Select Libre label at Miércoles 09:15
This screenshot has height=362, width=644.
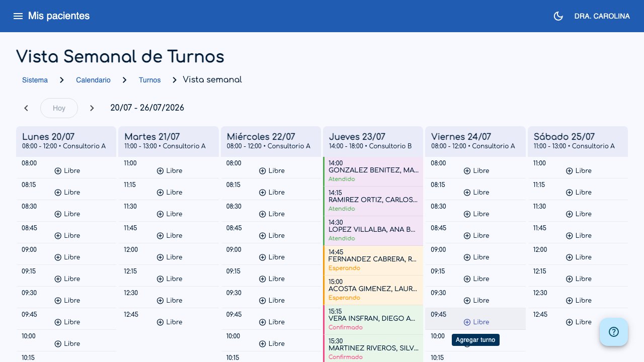click(276, 279)
